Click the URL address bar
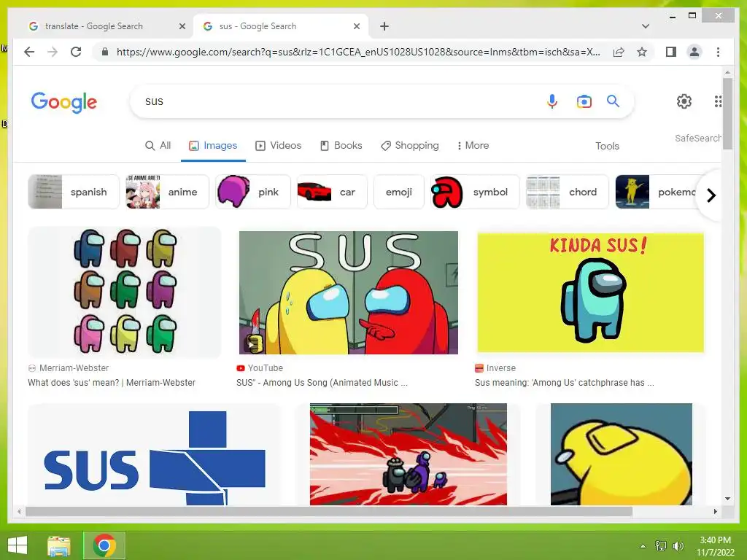The image size is (747, 560). tap(358, 52)
